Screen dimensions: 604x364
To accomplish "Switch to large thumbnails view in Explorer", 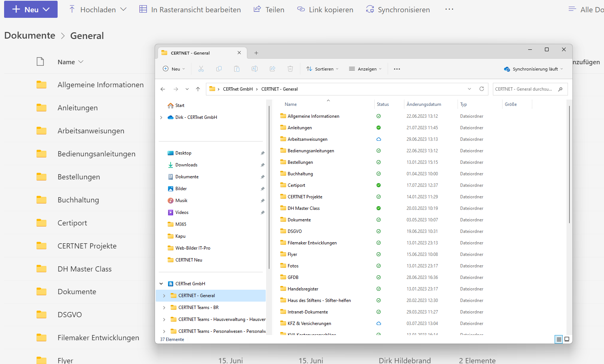I will tap(567, 339).
